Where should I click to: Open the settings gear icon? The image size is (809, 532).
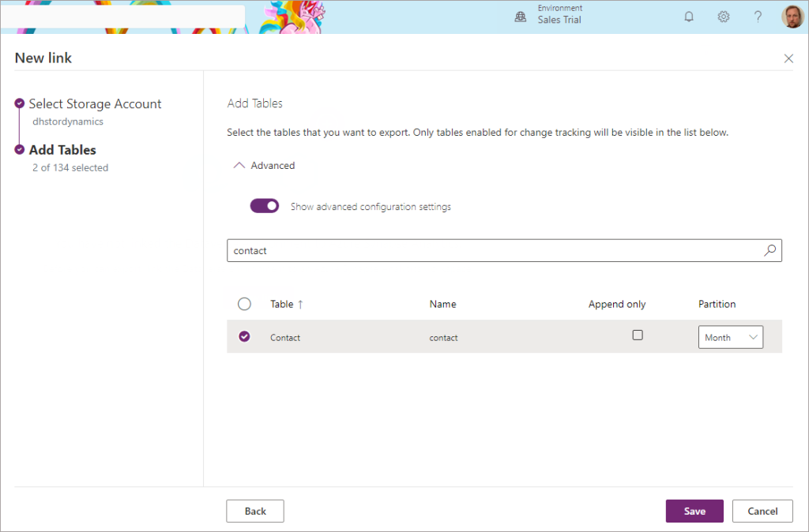pyautogui.click(x=724, y=17)
